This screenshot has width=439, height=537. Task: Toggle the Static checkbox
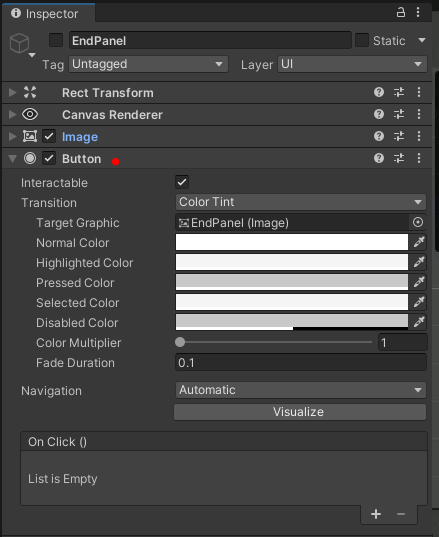pyautogui.click(x=362, y=40)
